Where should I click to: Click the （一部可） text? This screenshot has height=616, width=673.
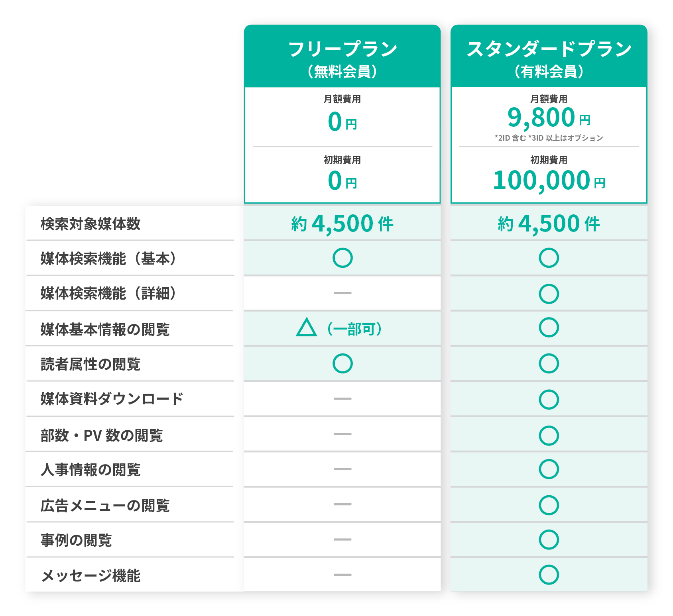(354, 329)
